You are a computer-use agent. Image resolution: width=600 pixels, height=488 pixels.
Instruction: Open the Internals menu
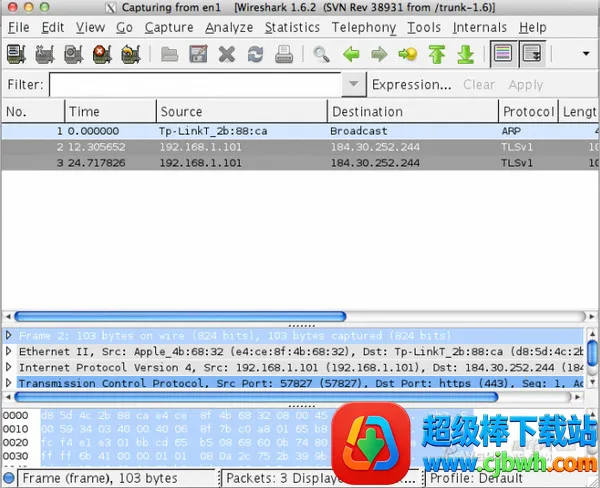click(x=479, y=28)
